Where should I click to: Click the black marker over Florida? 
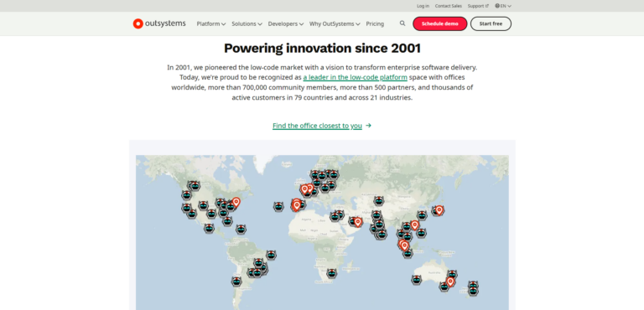228,221
